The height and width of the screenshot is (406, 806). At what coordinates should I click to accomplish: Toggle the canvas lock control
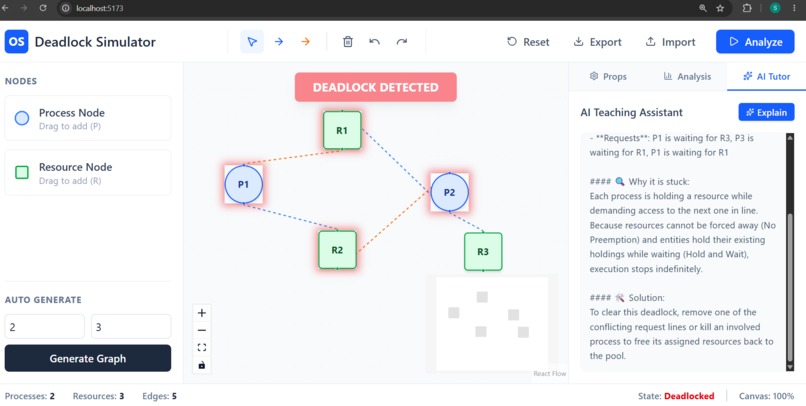pos(202,365)
